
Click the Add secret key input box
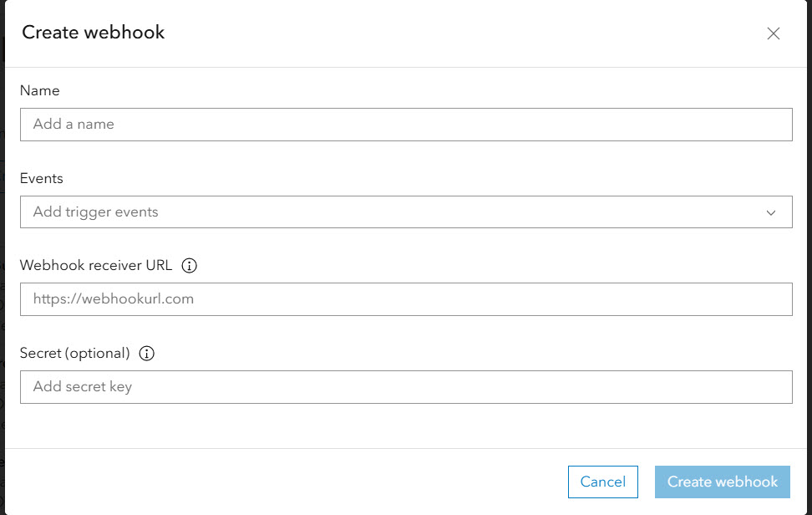[x=406, y=386]
